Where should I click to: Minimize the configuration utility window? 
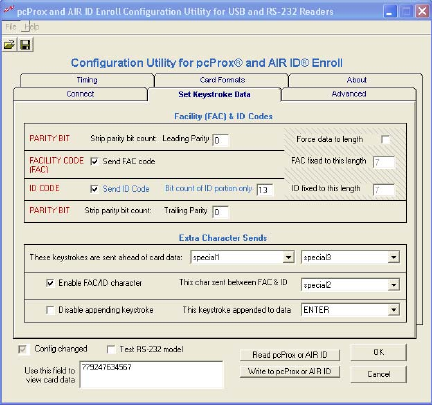tap(390, 11)
